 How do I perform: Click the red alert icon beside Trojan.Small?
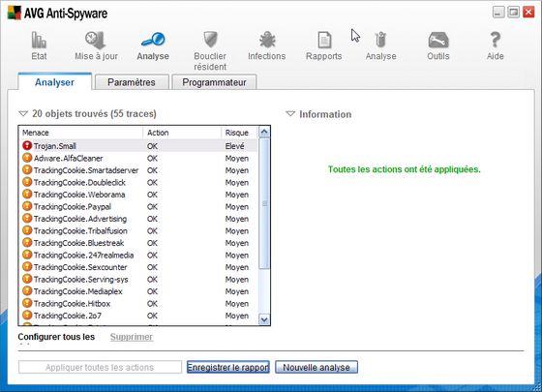pyautogui.click(x=27, y=145)
